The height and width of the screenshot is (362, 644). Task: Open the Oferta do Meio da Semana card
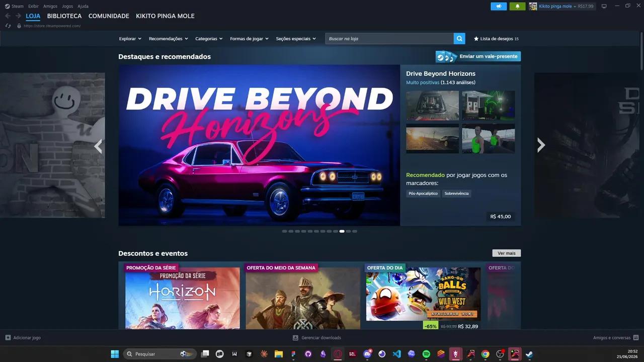(x=303, y=298)
